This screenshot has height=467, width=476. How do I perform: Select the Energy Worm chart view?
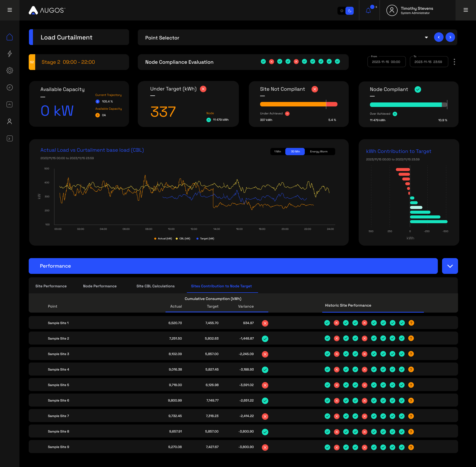[319, 152]
